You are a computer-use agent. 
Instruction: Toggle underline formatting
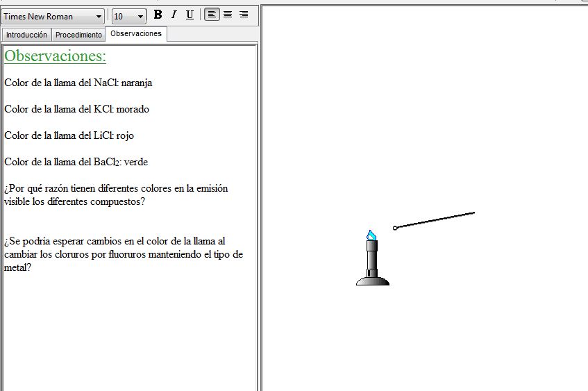[x=190, y=15]
